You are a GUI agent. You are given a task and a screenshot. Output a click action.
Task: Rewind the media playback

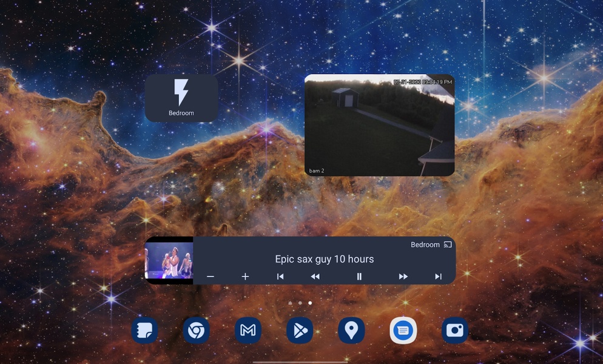(315, 277)
